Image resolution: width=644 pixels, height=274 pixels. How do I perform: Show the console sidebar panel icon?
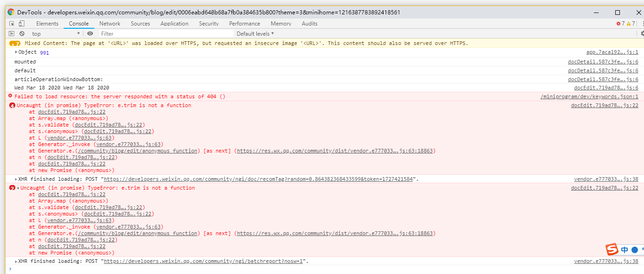point(12,33)
